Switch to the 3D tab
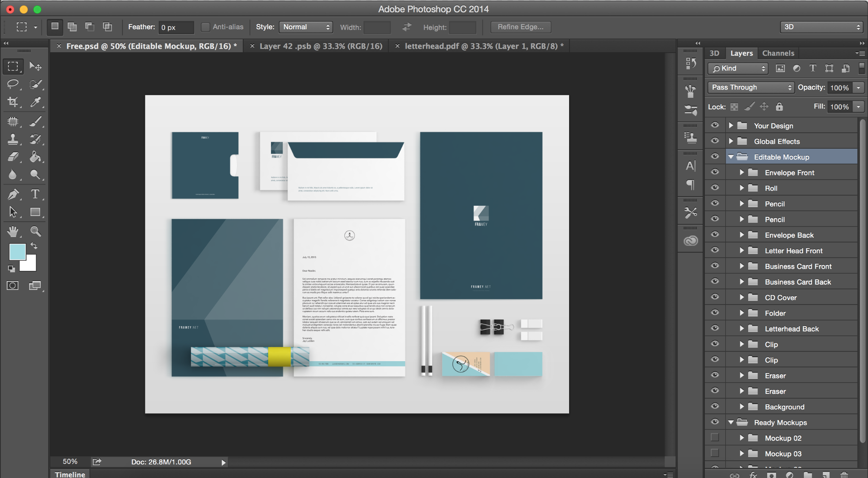868x478 pixels. pyautogui.click(x=714, y=53)
